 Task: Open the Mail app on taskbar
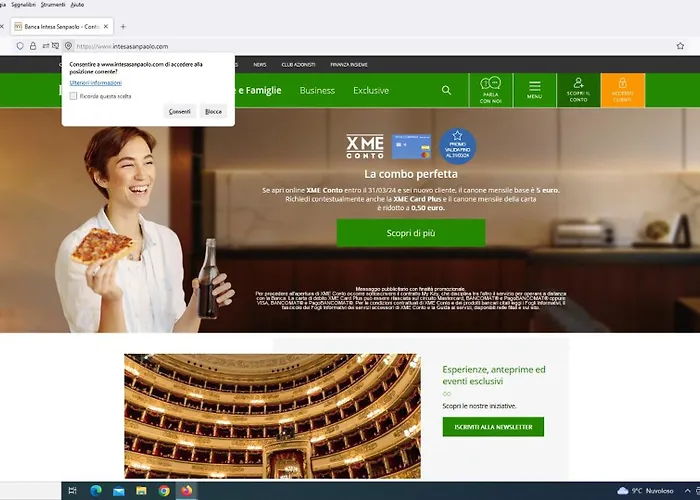pyautogui.click(x=118, y=491)
